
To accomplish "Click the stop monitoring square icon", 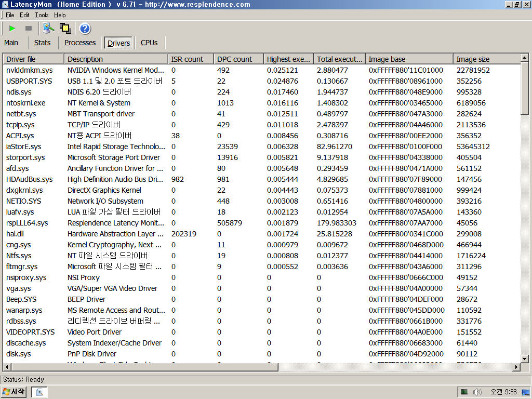I will (29, 29).
